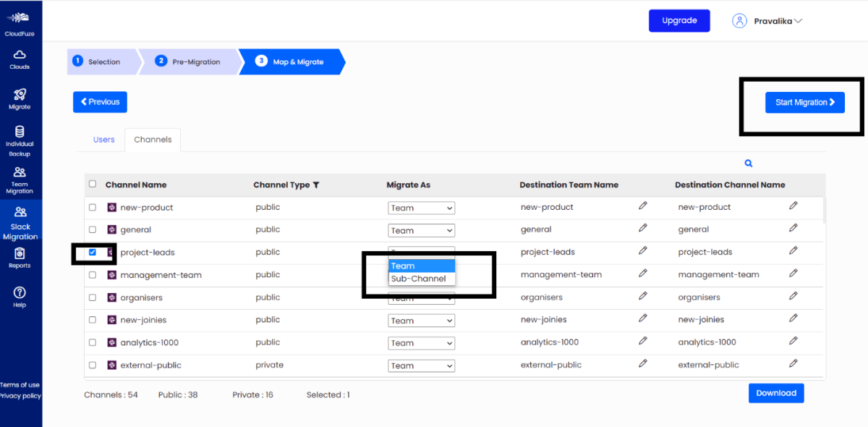Open the Channel Type filter icon
The image size is (868, 427).
pos(316,185)
